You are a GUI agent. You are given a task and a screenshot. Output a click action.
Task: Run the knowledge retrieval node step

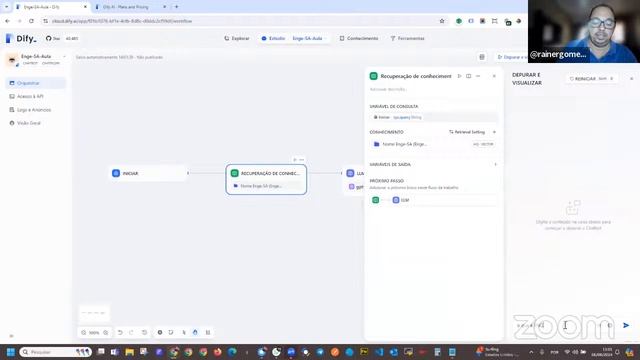(459, 76)
